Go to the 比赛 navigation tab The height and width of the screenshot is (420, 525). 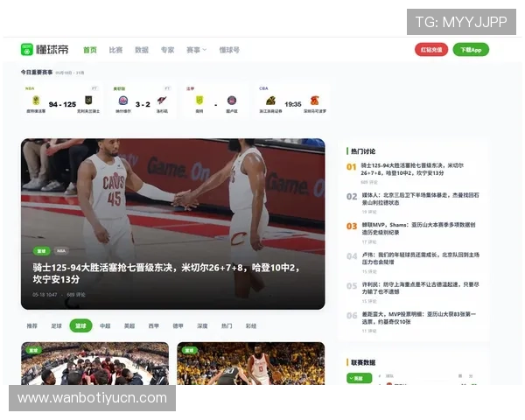pos(115,50)
